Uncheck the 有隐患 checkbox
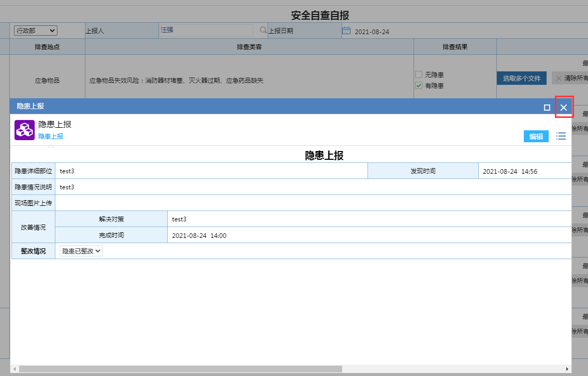This screenshot has height=376, width=588. (x=419, y=85)
